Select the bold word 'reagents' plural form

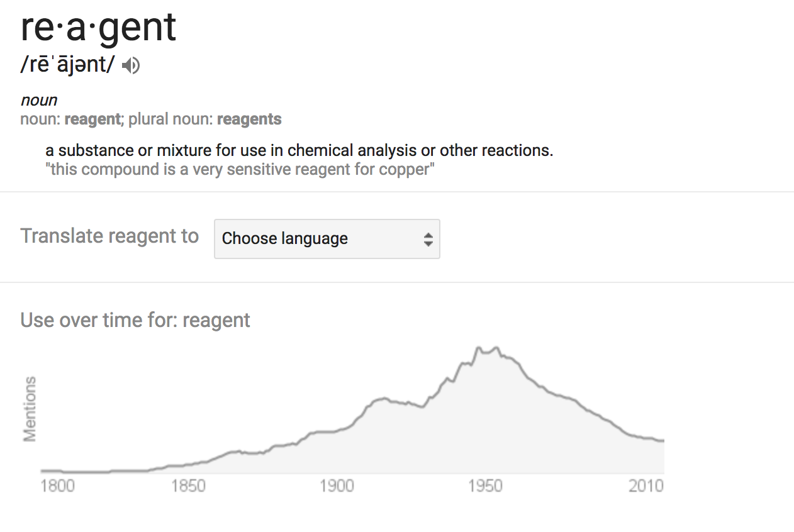(x=249, y=119)
